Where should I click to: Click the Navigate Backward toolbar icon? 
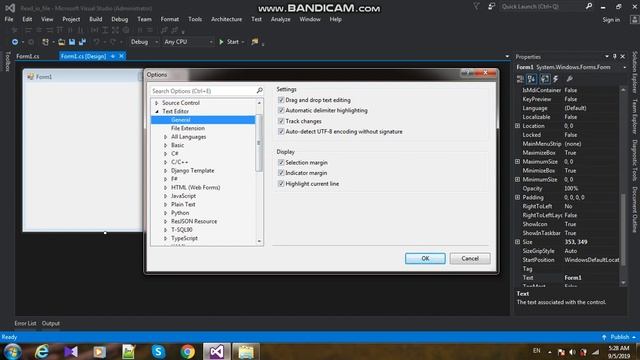(x=15, y=42)
